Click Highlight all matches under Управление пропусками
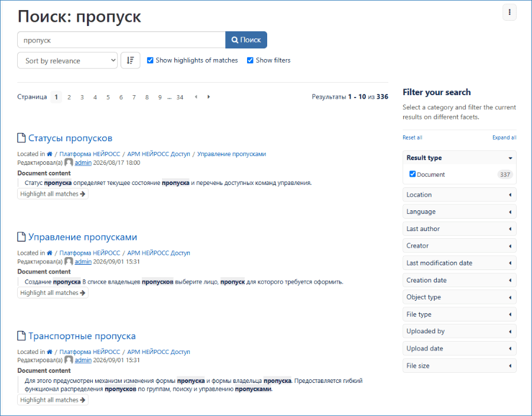Screen dimensions: 532x416 click(x=53, y=292)
